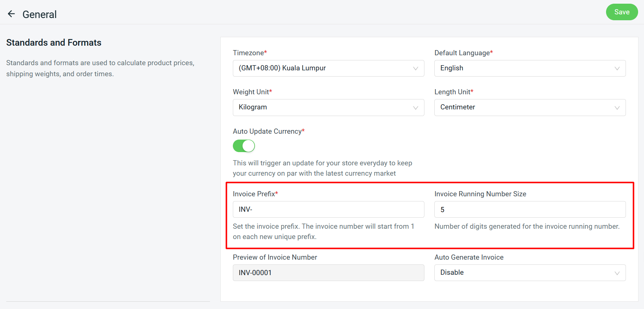Click the Standards and Formats heading

(54, 42)
